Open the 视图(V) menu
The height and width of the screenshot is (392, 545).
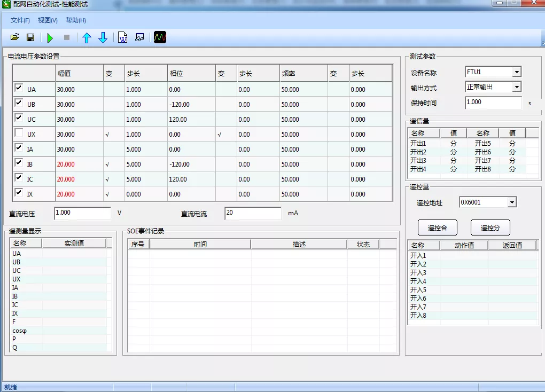(x=48, y=20)
